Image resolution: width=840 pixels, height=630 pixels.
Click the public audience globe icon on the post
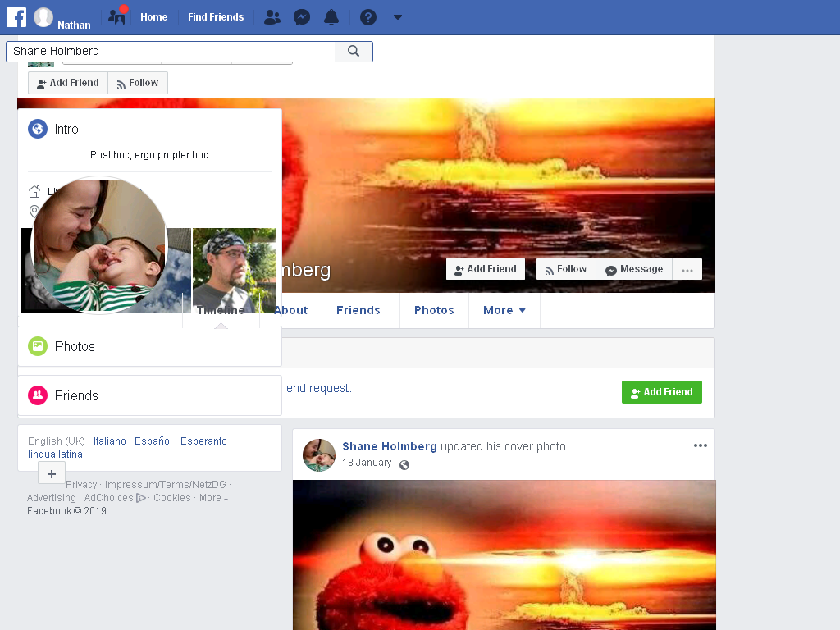point(404,465)
